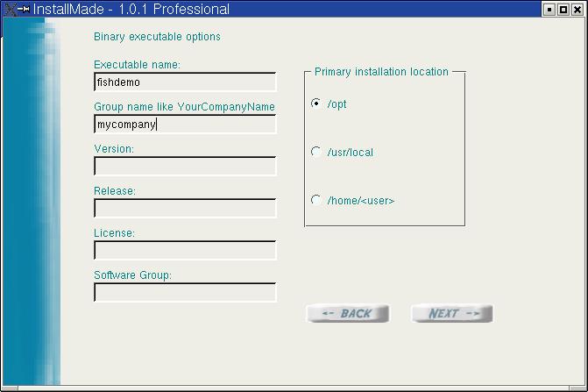Go to previous step with BACK button
Image resolution: width=588 pixels, height=392 pixels.
(x=348, y=313)
